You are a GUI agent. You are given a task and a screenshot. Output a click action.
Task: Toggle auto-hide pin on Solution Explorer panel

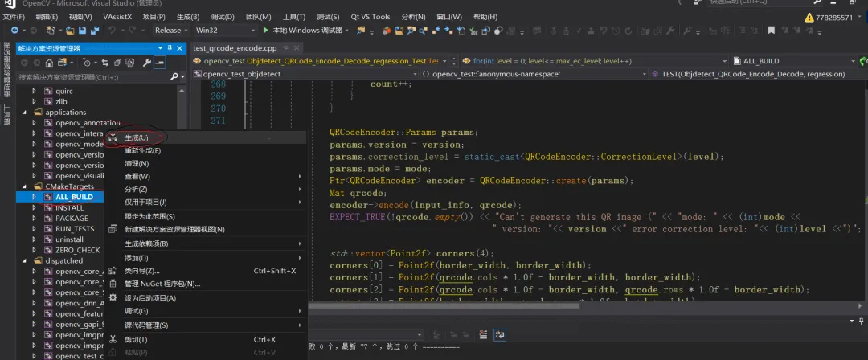coord(171,48)
